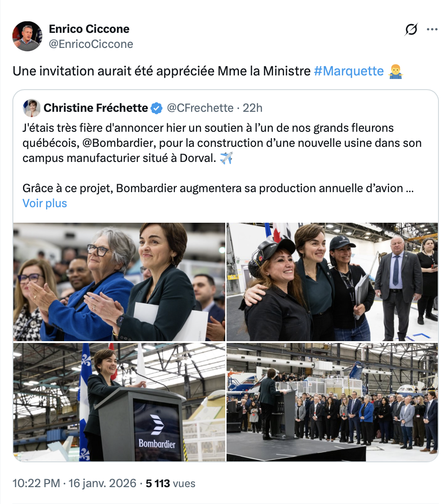Expand quoted tweet with Voir plus
Image resolution: width=446 pixels, height=504 pixels.
[45, 203]
